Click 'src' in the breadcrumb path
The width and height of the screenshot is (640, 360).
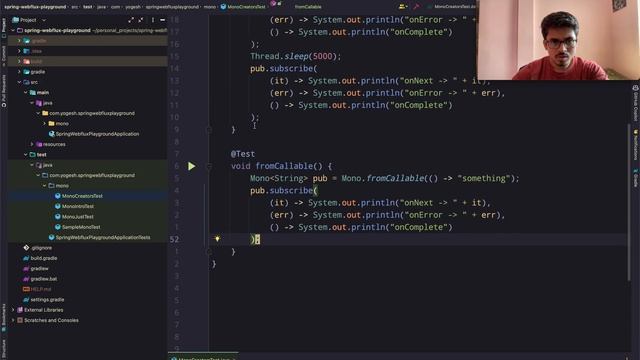click(x=75, y=7)
